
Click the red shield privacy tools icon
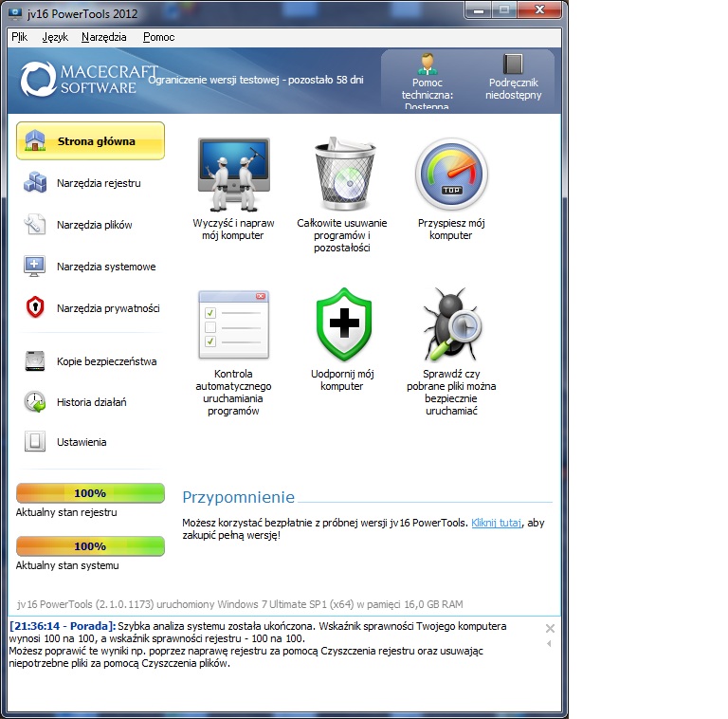pos(35,307)
